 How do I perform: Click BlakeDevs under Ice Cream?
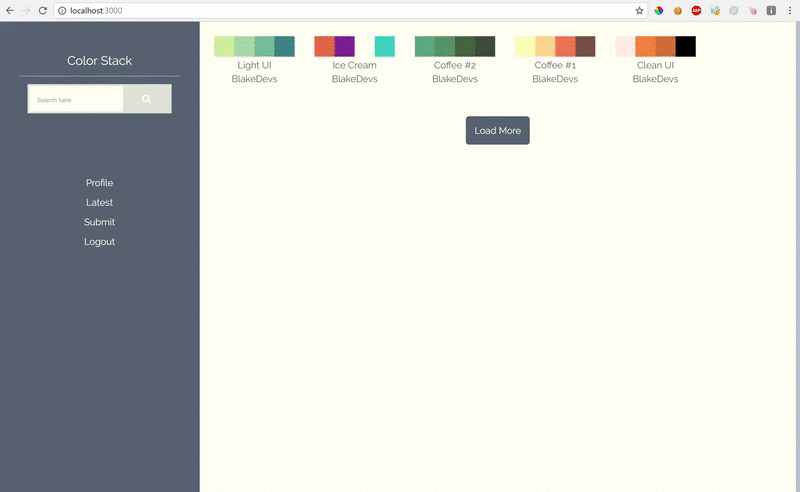(355, 79)
